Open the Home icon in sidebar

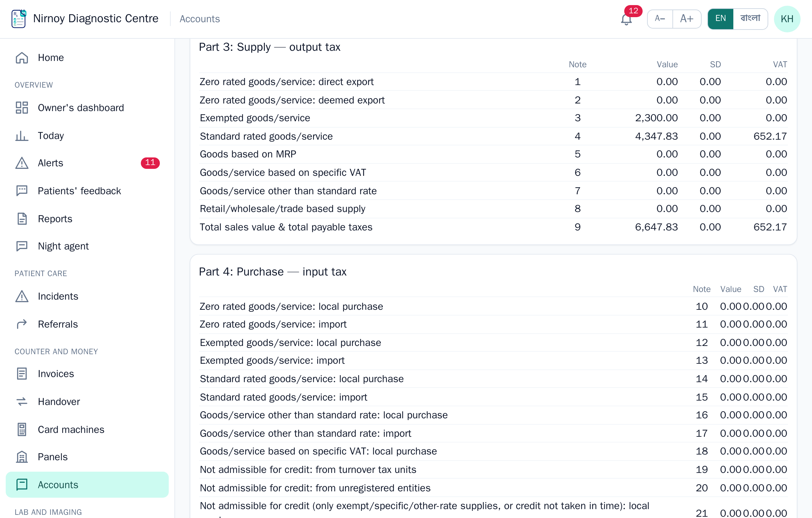(22, 58)
